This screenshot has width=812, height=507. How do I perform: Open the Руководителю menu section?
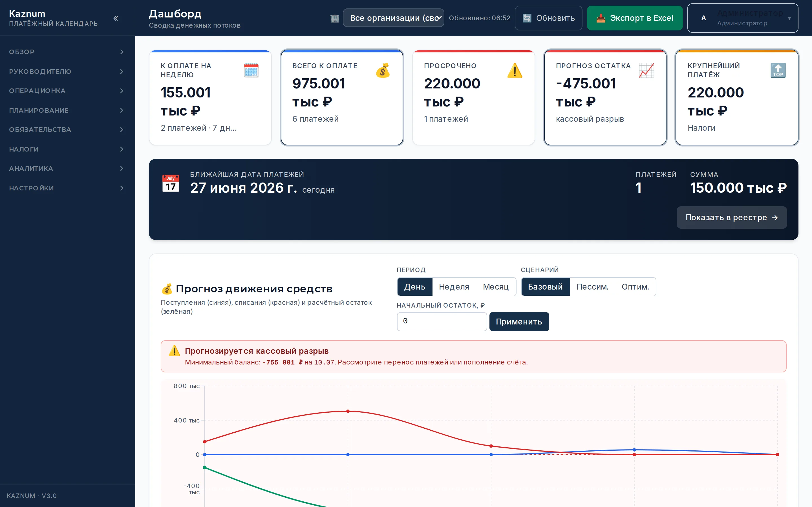coord(67,72)
